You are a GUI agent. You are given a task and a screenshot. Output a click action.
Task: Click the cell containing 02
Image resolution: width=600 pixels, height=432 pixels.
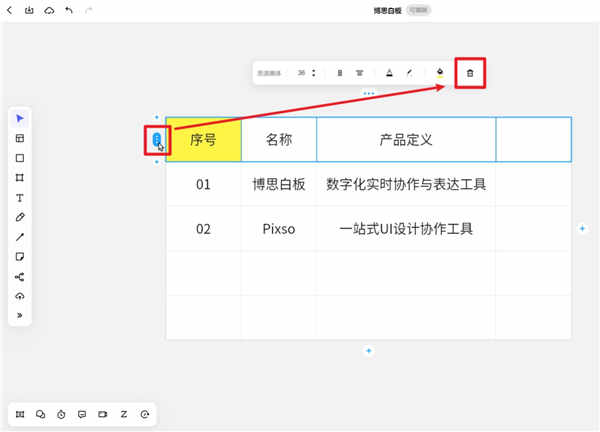(x=204, y=229)
